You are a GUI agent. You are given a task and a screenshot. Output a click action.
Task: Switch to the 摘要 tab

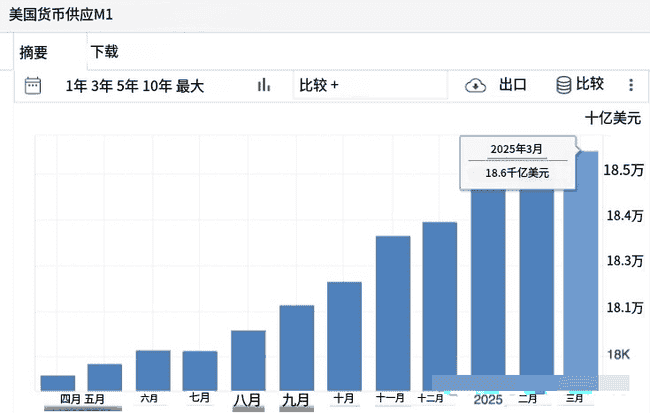[34, 53]
